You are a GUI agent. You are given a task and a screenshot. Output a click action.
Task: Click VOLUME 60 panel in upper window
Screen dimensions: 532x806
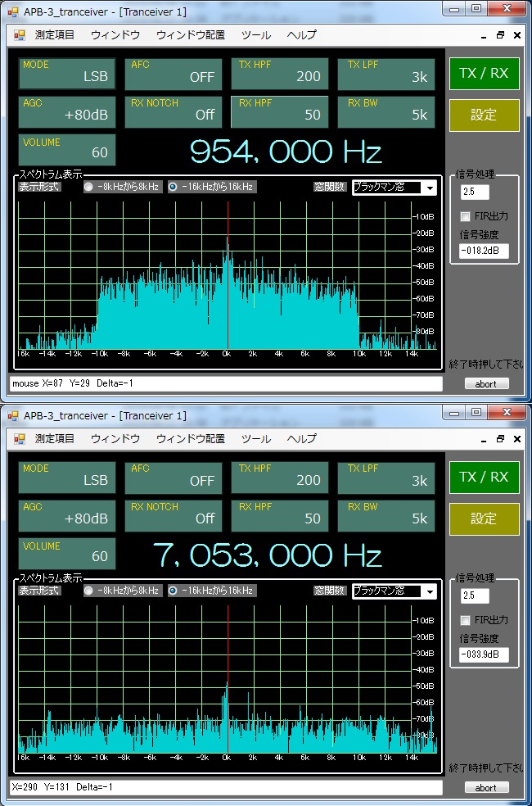point(67,150)
